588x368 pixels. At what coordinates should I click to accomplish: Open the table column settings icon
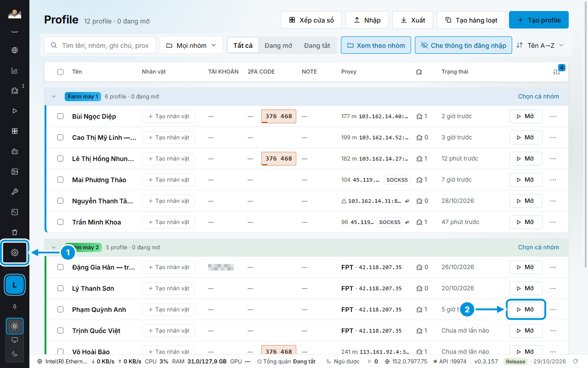[x=557, y=72]
